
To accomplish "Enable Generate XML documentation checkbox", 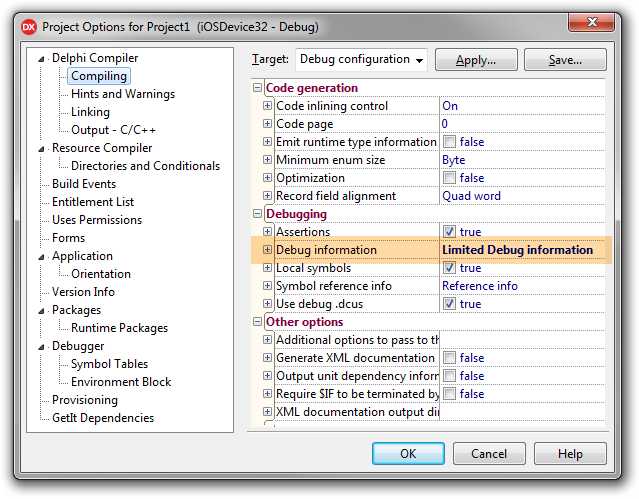I will click(450, 358).
